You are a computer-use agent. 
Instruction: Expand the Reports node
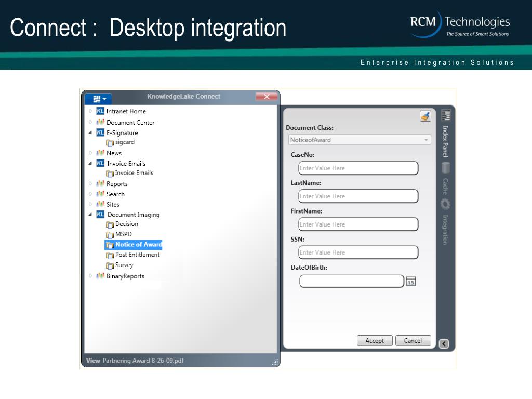point(90,183)
